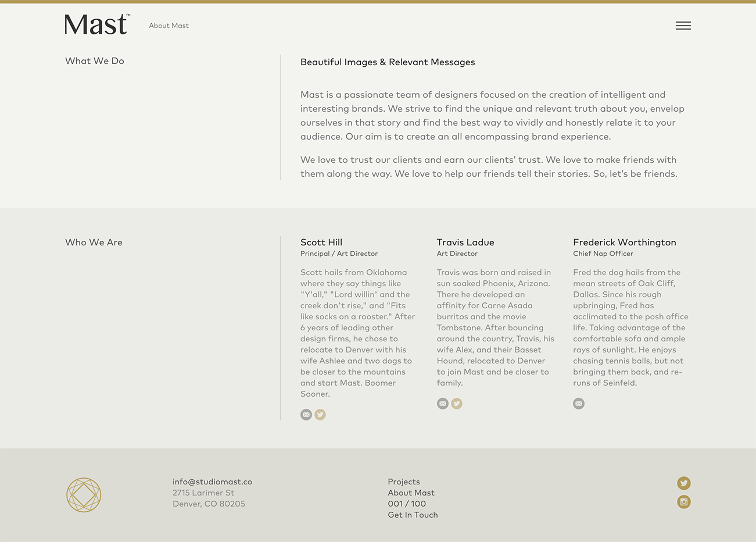Viewport: 756px width, 542px height.
Task: Click Scott Hill's email icon
Action: pos(306,415)
